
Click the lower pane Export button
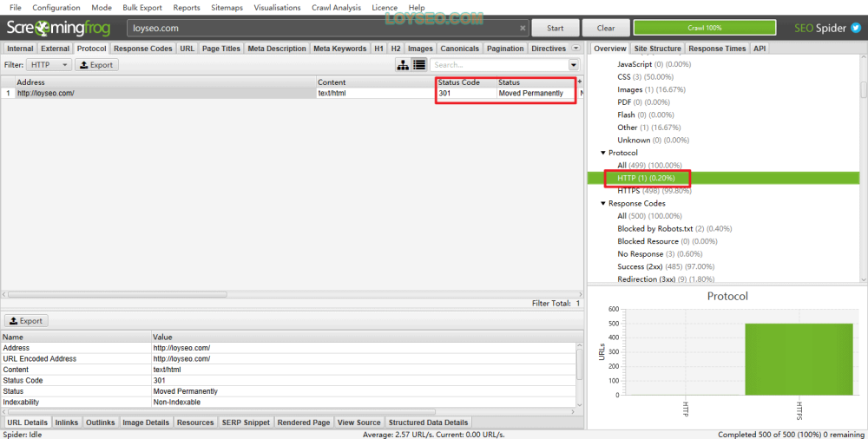[x=27, y=320]
